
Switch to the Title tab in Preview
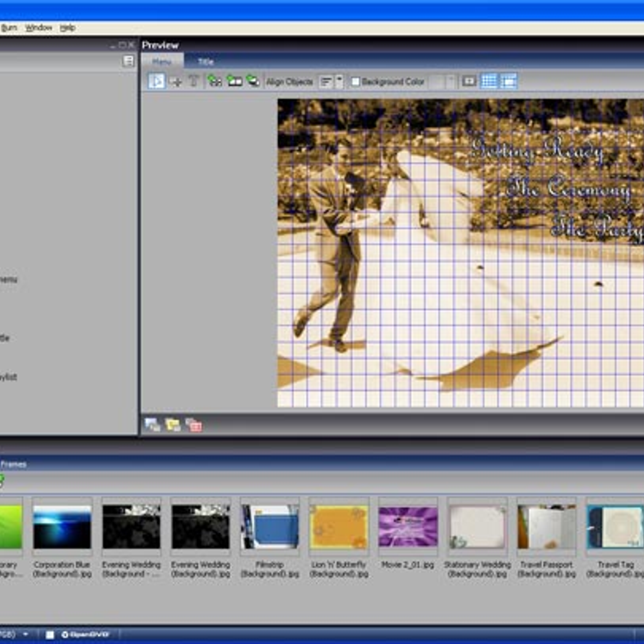click(x=206, y=62)
